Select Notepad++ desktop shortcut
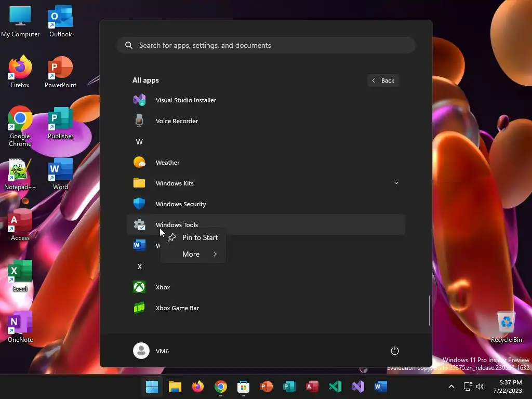This screenshot has width=532, height=399. [20, 175]
